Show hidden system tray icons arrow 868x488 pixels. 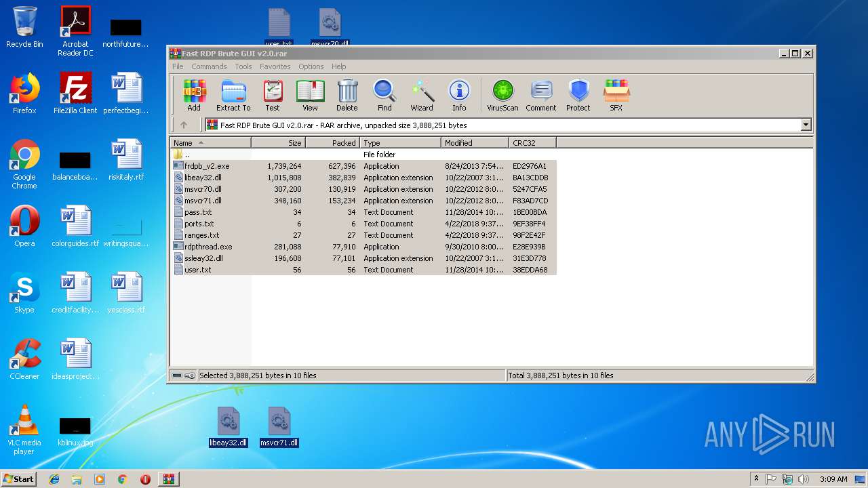click(756, 479)
